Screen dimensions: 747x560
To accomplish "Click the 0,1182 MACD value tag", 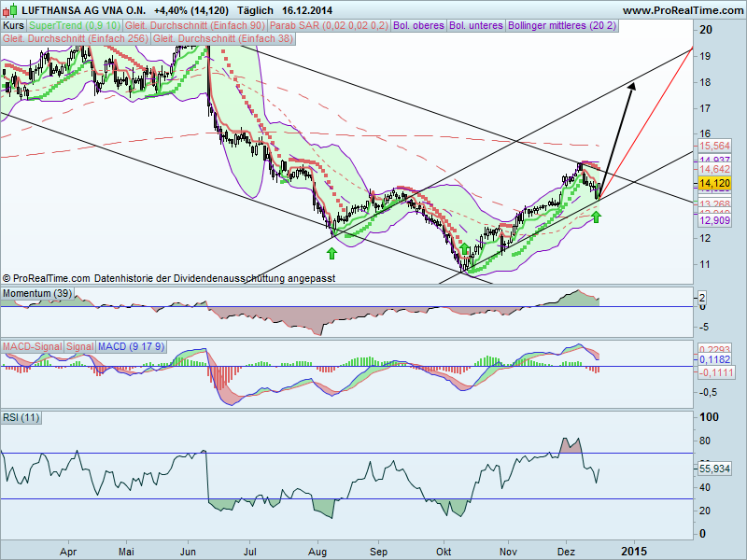I will pyautogui.click(x=714, y=359).
